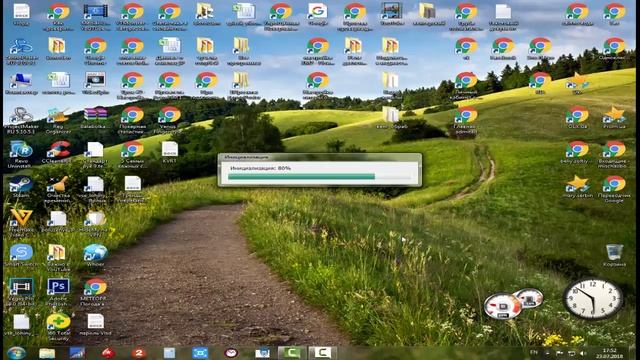Open the network icon in the tray
Viewport: 640px width, 360px height.
(571, 353)
